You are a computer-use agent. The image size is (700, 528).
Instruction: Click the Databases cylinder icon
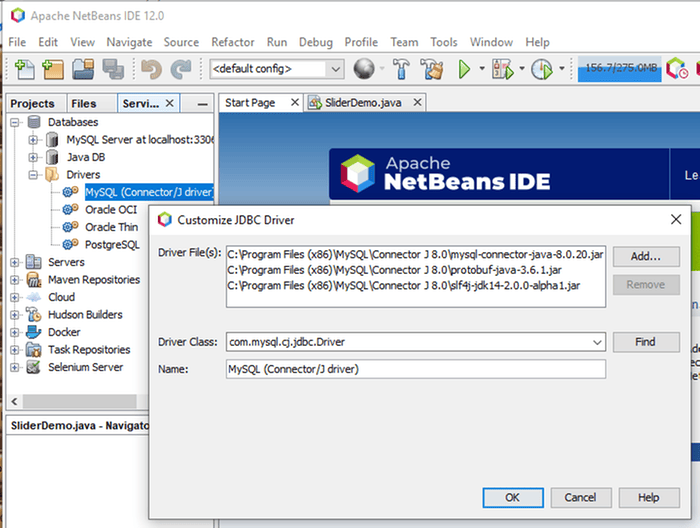(x=34, y=122)
